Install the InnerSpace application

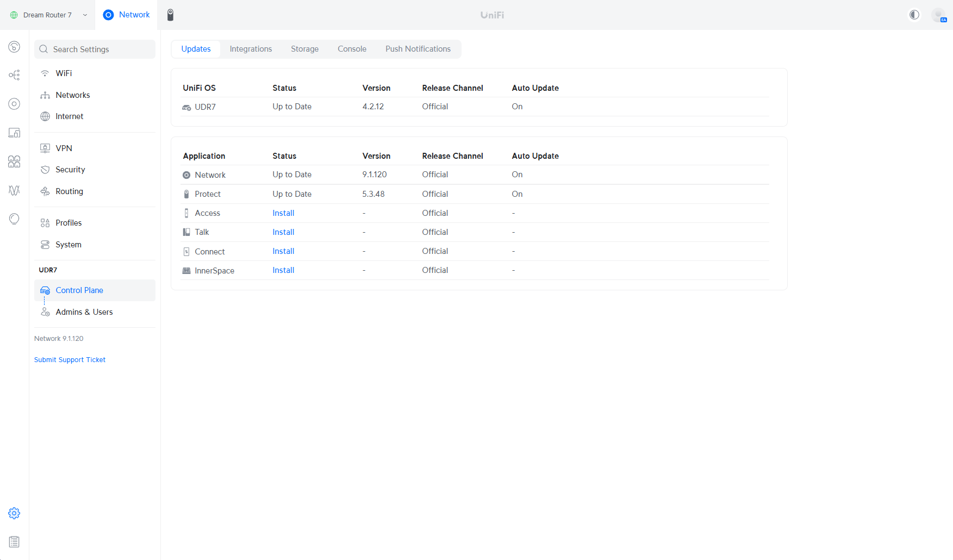point(283,270)
